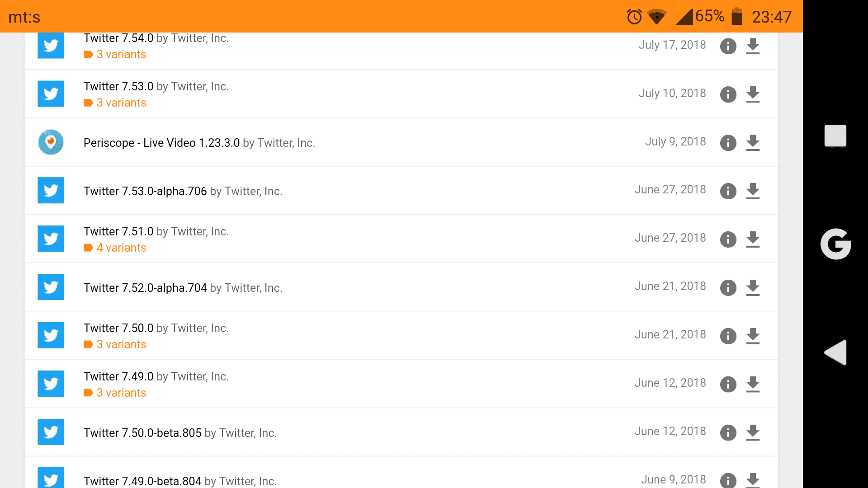The height and width of the screenshot is (488, 868).
Task: Tap the Back navigation arrow
Action: (835, 353)
